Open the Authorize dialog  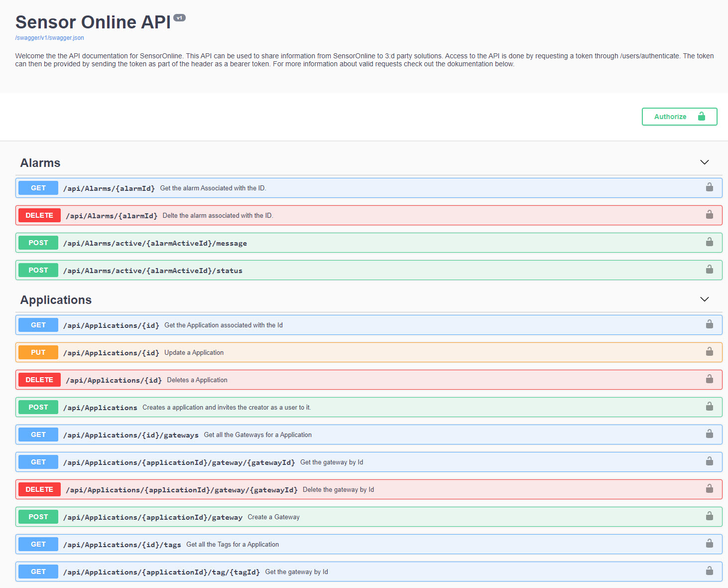[679, 117]
